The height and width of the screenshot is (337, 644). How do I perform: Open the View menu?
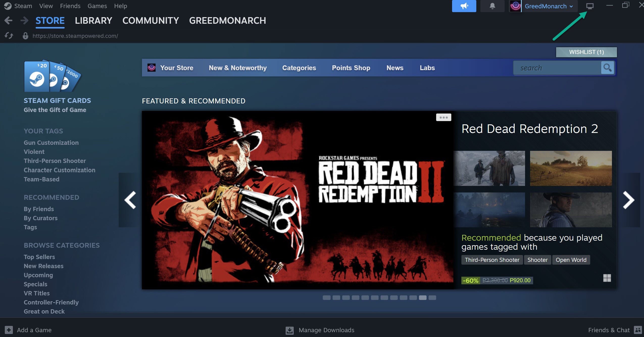(46, 6)
